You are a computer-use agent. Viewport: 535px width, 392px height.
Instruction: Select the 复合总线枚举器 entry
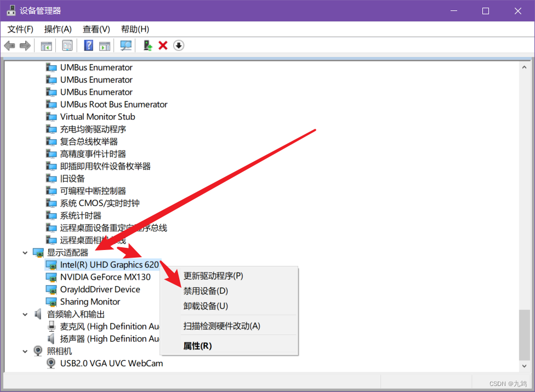(89, 141)
